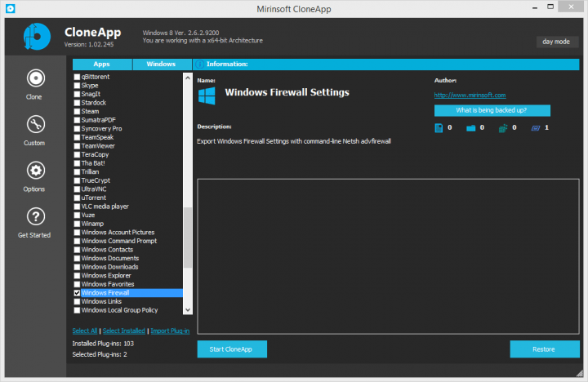Click the commands count icon

click(x=536, y=128)
